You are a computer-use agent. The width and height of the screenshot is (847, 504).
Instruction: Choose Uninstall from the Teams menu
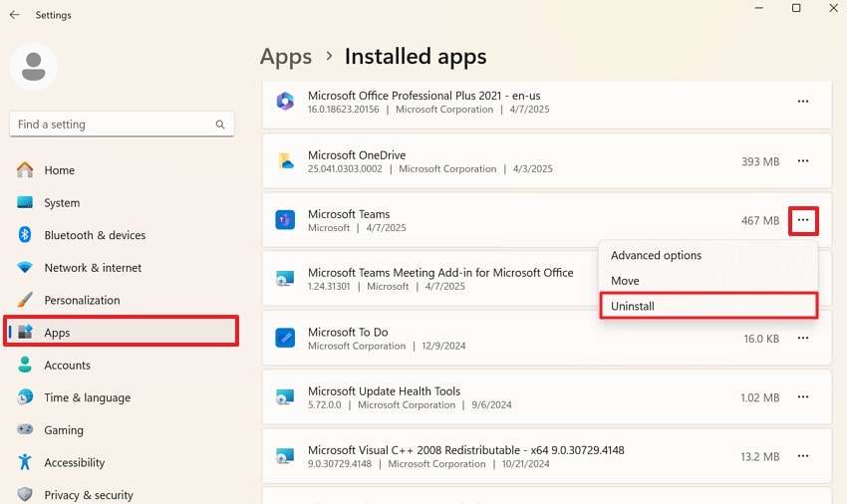[x=708, y=306]
